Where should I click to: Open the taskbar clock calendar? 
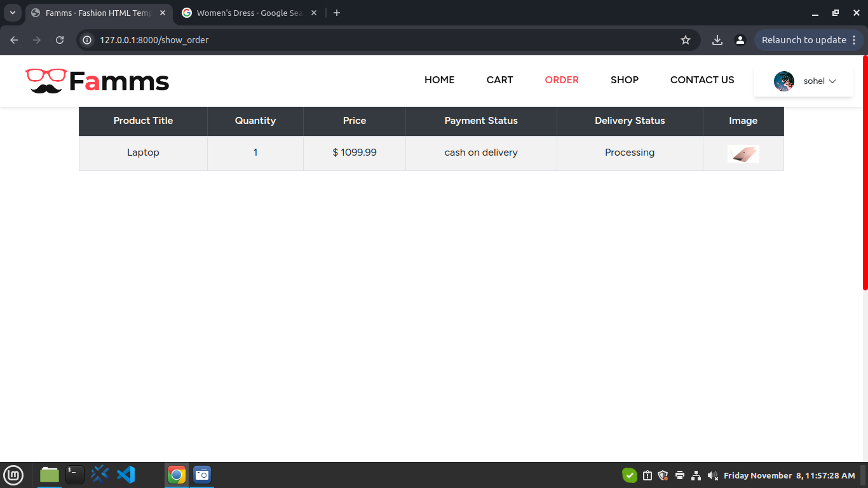(789, 475)
